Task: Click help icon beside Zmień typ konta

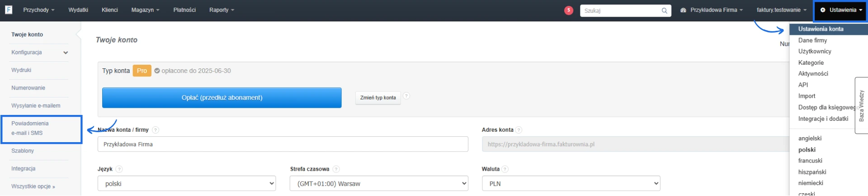Action: point(406,96)
